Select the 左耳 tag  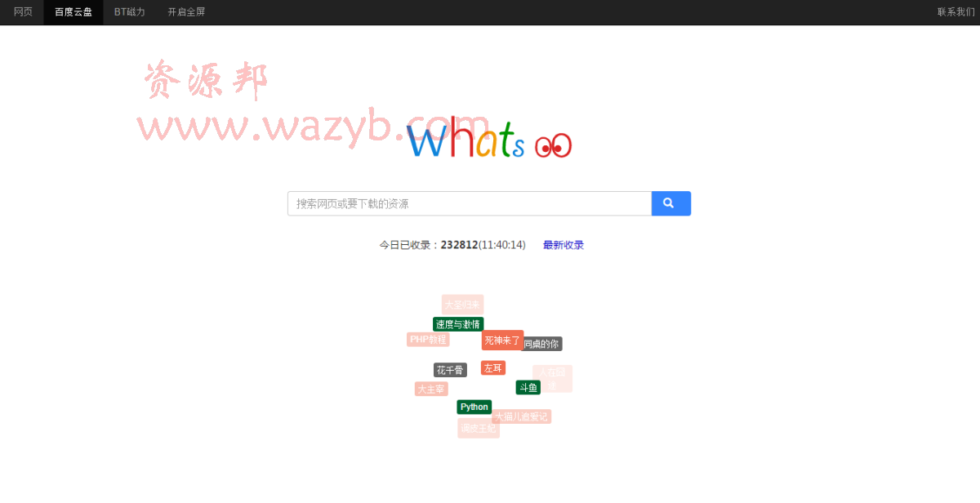click(x=493, y=368)
